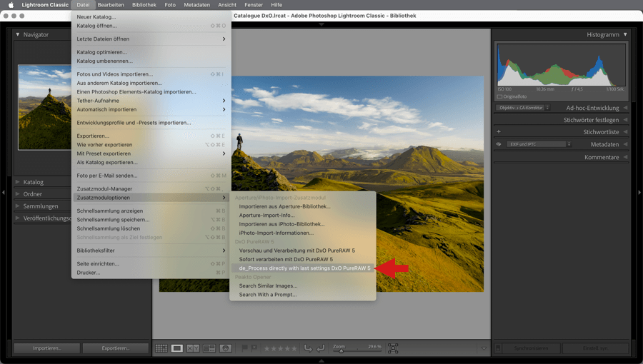Click the star rating row
643x364 pixels.
(x=280, y=348)
